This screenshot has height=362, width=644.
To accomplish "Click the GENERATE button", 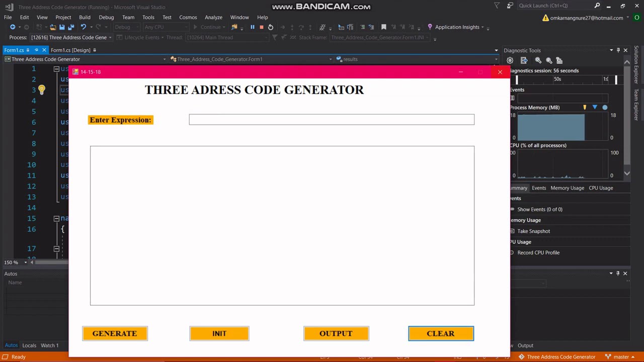I will (x=115, y=333).
